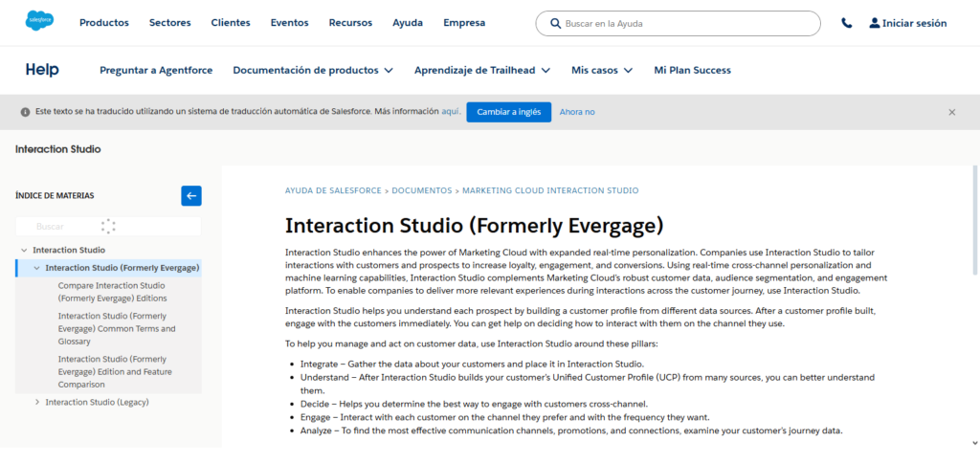Click the magnifier icon in the search bar
980x464 pixels.
coord(555,23)
